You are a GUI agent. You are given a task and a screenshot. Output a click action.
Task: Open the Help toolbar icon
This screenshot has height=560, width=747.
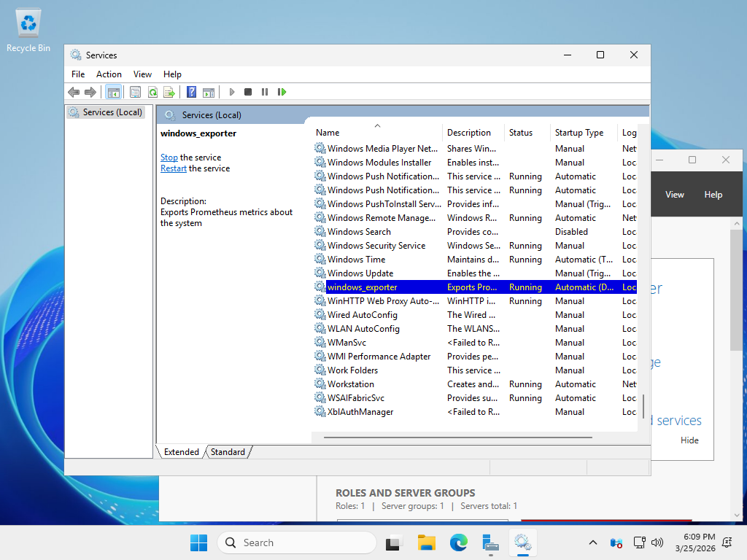tap(192, 92)
